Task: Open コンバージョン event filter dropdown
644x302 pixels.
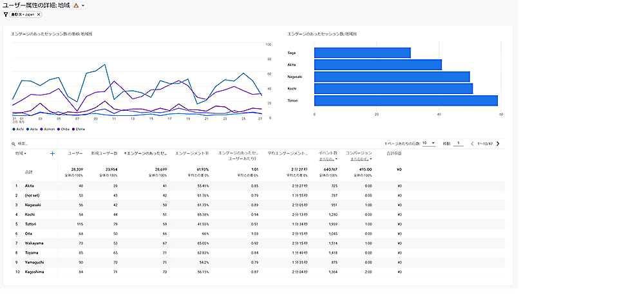Action: (358, 159)
